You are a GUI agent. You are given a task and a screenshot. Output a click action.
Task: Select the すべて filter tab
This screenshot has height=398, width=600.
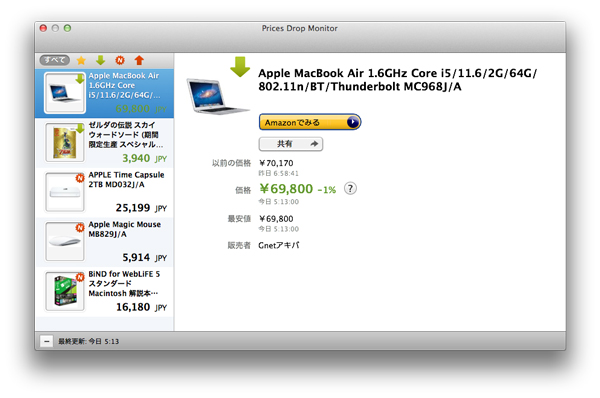pyautogui.click(x=54, y=60)
